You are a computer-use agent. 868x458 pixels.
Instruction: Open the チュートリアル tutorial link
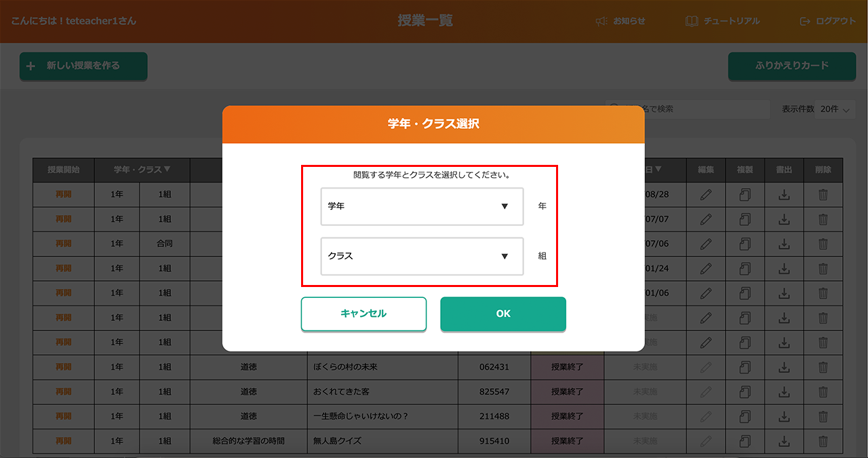click(x=722, y=21)
